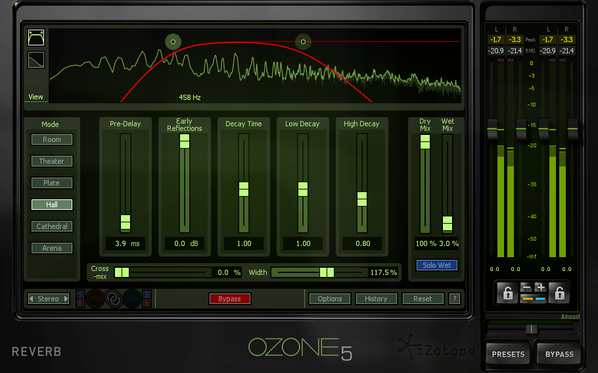Image resolution: width=598 pixels, height=373 pixels.
Task: Select Hall reverb mode
Action: pyautogui.click(x=51, y=205)
